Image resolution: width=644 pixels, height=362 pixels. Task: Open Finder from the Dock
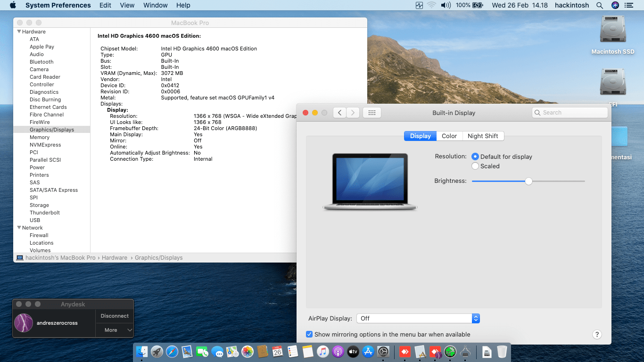(142, 352)
